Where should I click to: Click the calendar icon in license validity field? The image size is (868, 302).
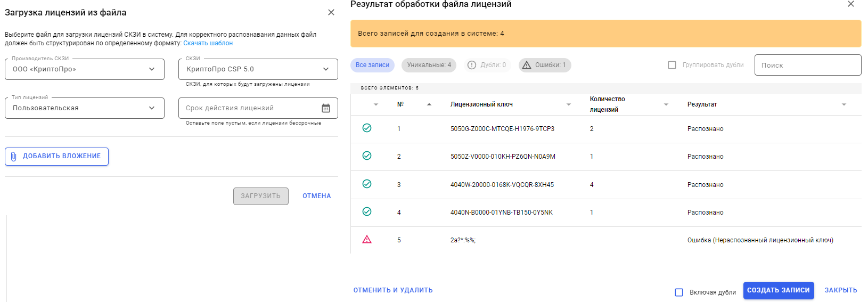(x=326, y=108)
